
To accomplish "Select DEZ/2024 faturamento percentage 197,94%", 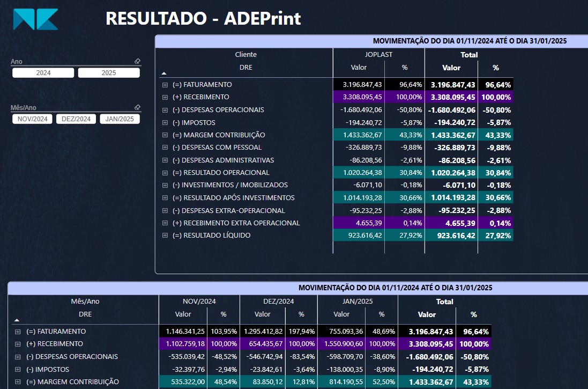I will pos(302,332).
